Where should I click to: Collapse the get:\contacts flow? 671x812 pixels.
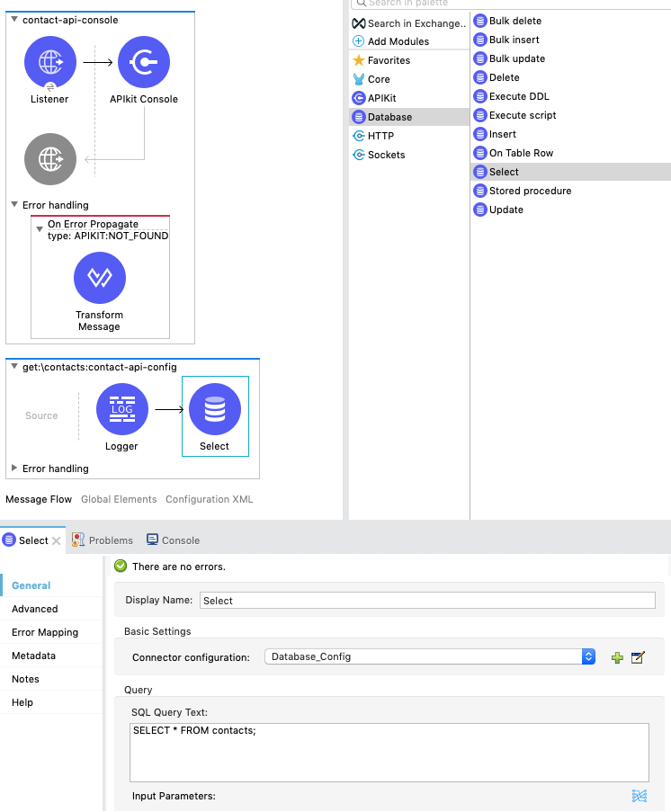point(14,367)
